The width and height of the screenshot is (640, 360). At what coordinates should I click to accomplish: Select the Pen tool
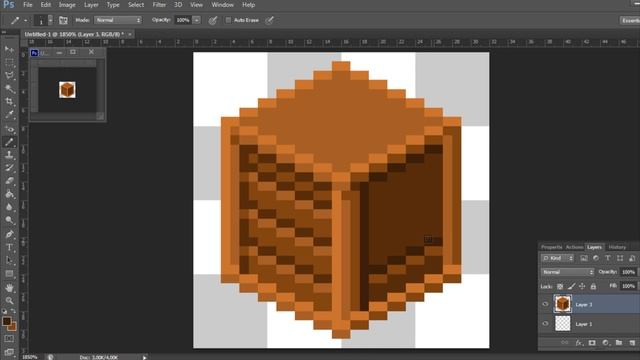[x=9, y=234]
